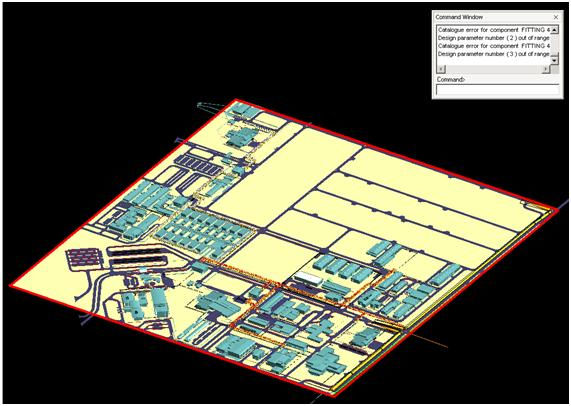This screenshot has width=571, height=406.
Task: Select 'Design parameter number ( 2 ) out of range' line
Action: 493,38
